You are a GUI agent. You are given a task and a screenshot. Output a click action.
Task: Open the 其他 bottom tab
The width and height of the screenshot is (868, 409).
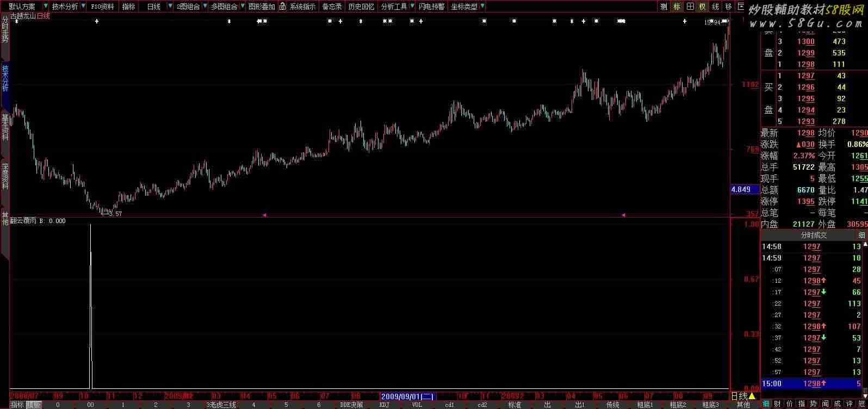pos(743,405)
